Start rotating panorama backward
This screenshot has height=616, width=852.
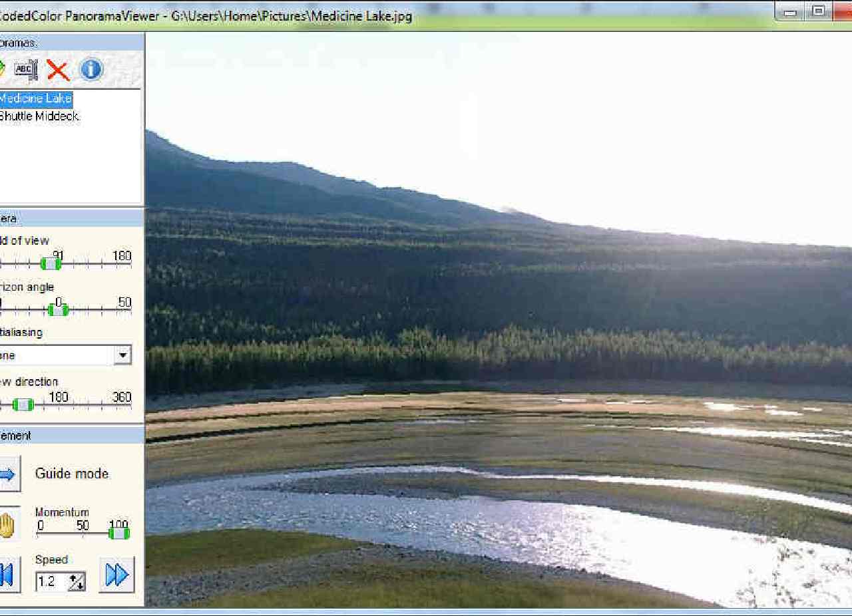(x=9, y=574)
